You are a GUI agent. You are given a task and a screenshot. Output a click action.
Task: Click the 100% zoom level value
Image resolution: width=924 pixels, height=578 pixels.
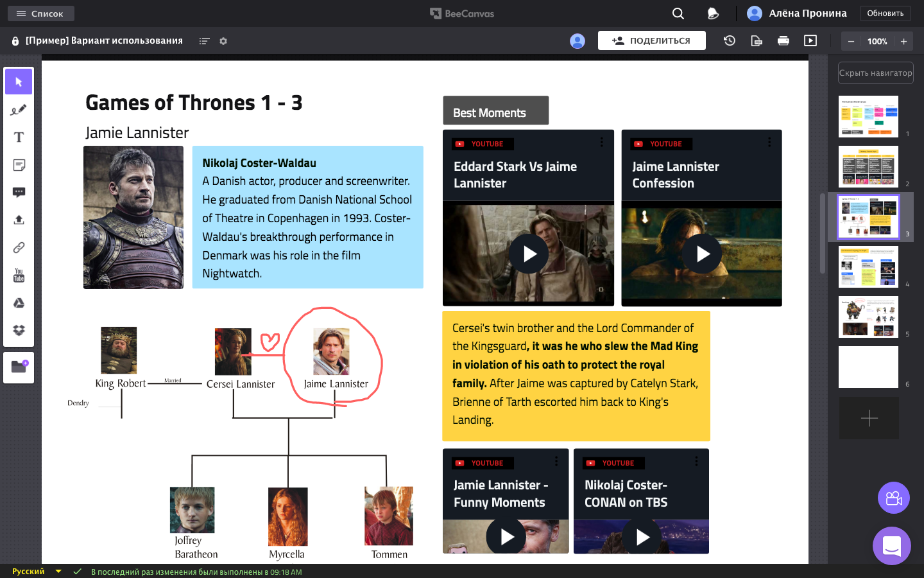coord(877,41)
